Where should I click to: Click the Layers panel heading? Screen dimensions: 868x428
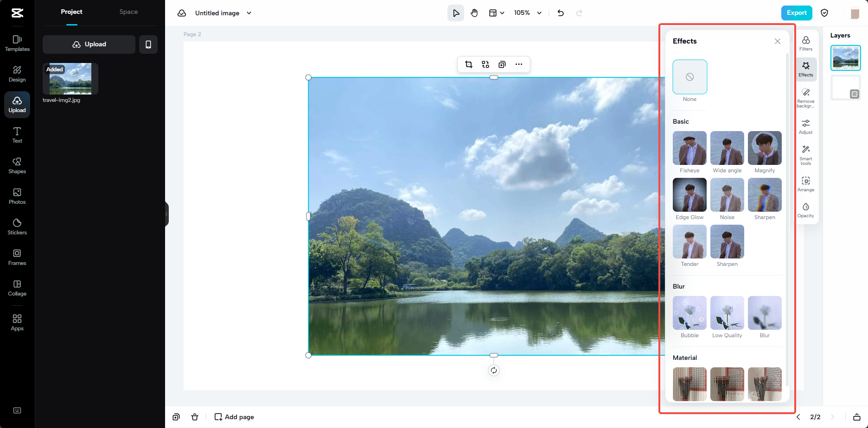pyautogui.click(x=840, y=36)
